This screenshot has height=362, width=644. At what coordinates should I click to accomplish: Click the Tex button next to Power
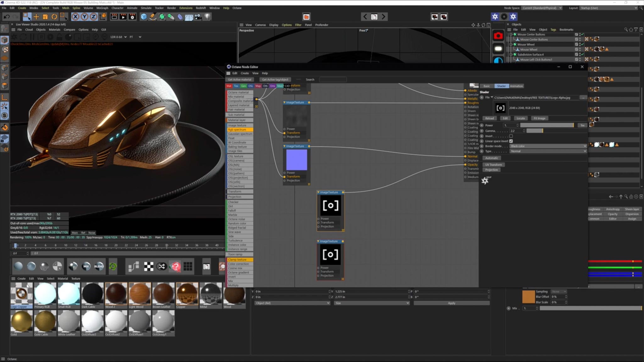click(x=582, y=125)
